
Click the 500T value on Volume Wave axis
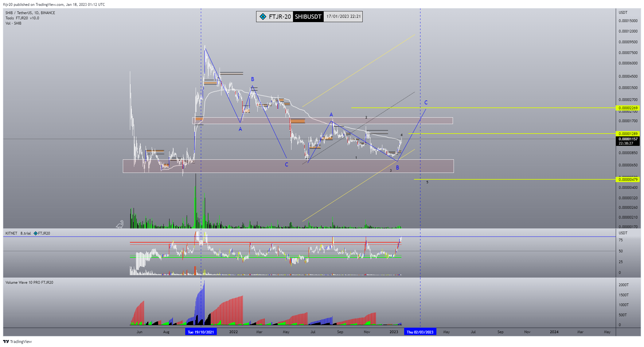pyautogui.click(x=623, y=315)
